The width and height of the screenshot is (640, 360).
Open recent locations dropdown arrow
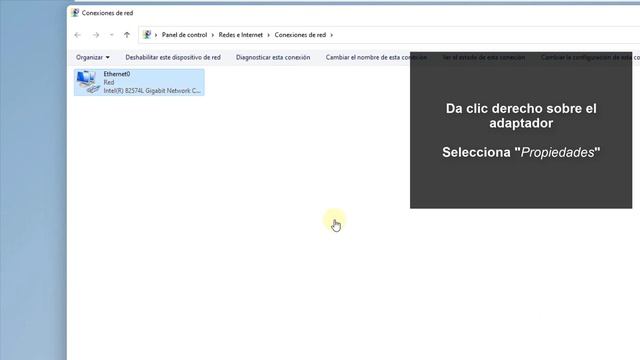(111, 35)
